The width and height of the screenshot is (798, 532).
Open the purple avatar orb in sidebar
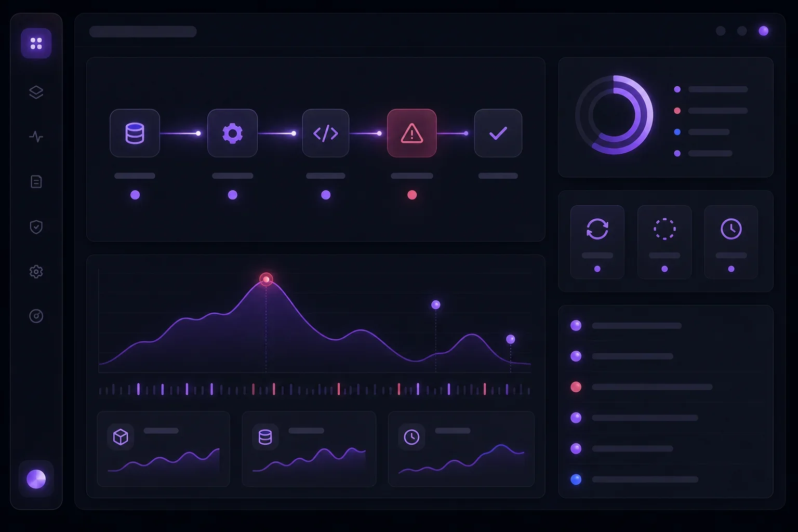(36, 479)
